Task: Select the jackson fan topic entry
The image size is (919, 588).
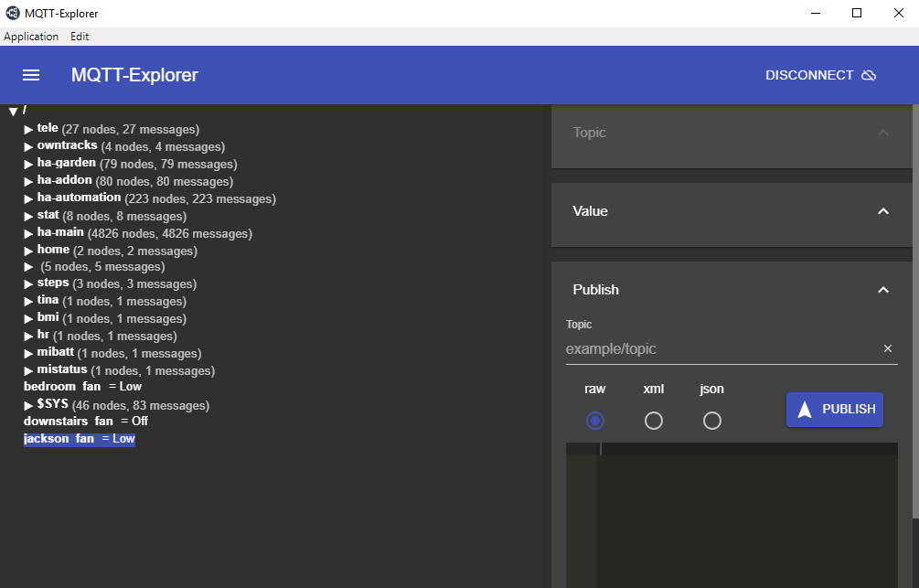Action: [x=80, y=438]
